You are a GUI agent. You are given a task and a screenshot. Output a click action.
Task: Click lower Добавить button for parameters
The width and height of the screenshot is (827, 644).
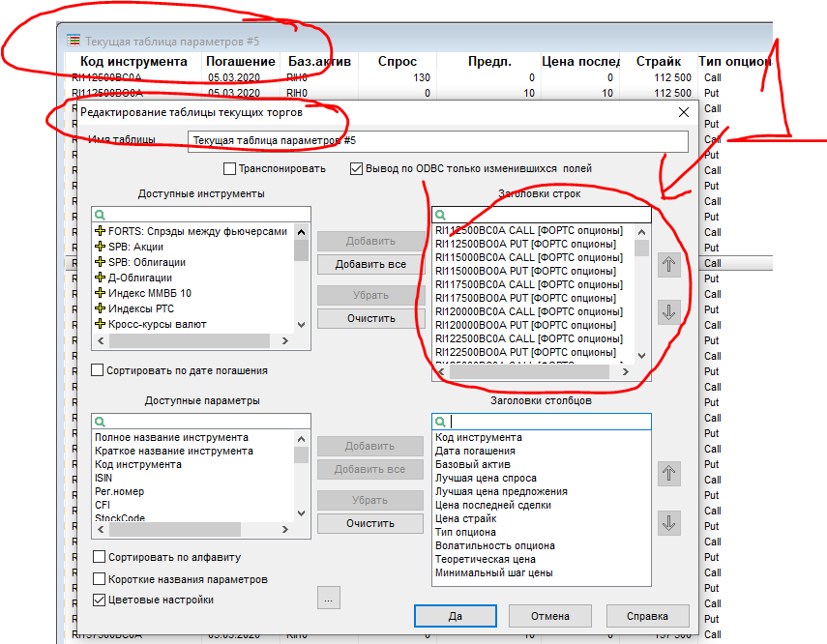click(370, 446)
